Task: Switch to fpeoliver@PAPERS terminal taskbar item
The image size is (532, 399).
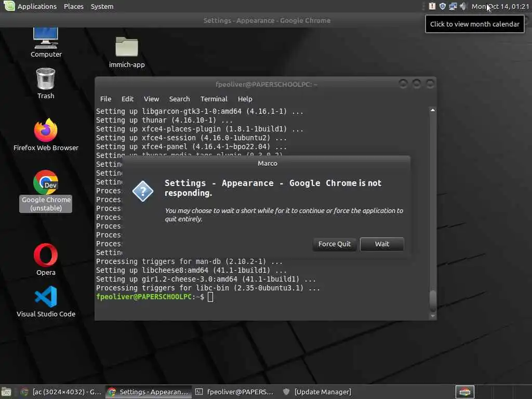Action: pyautogui.click(x=235, y=392)
